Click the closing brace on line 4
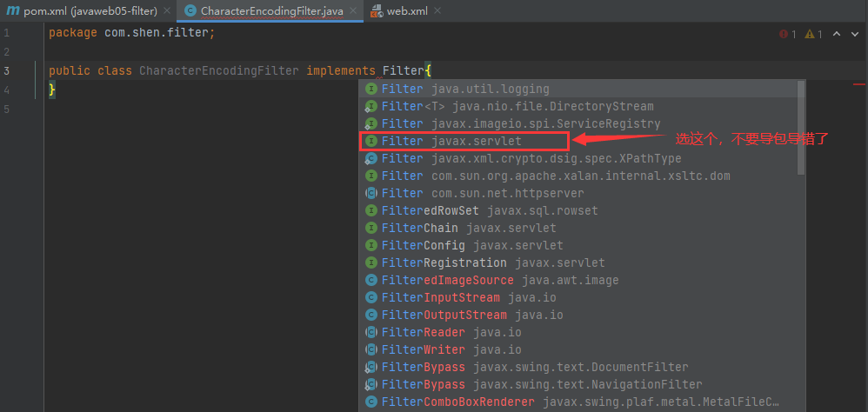This screenshot has width=868, height=412. 52,89
